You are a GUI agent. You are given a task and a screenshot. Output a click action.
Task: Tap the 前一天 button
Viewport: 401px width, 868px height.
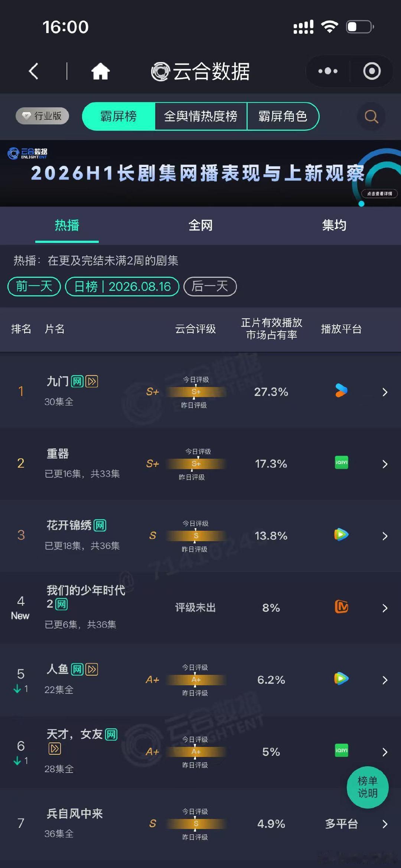34,286
